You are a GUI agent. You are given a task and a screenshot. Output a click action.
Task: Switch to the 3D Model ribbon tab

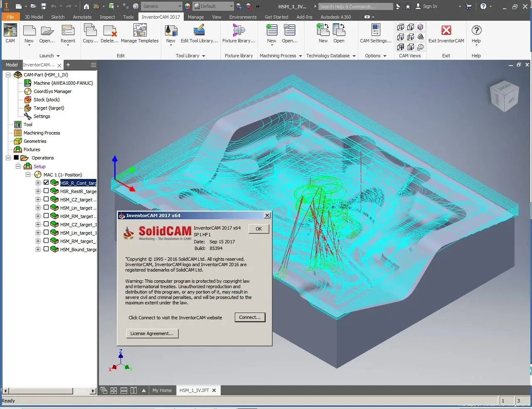click(x=34, y=17)
